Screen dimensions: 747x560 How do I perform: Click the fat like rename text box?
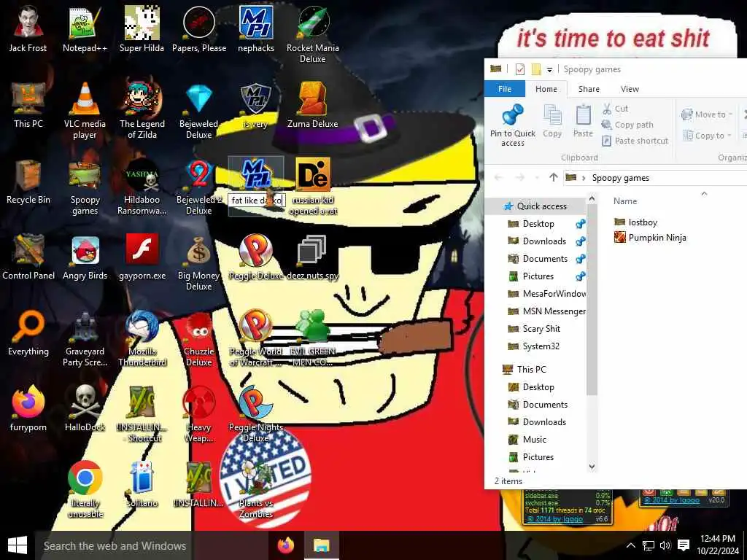(257, 201)
